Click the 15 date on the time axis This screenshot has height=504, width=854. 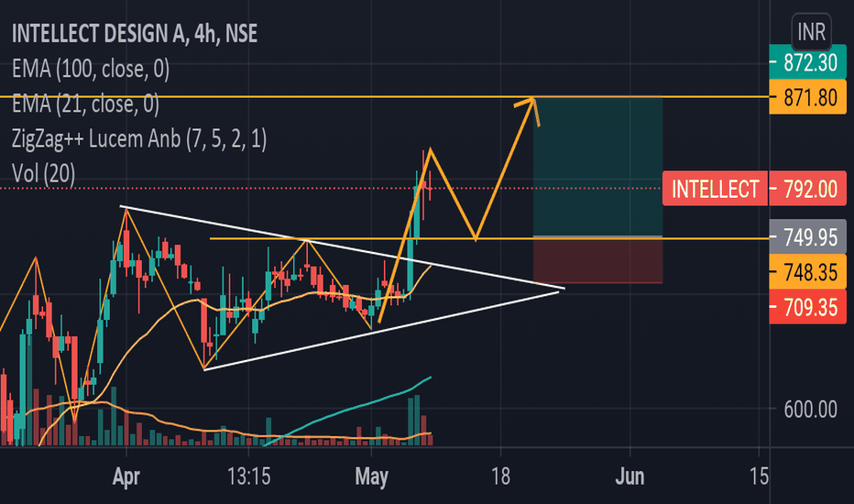point(759,477)
